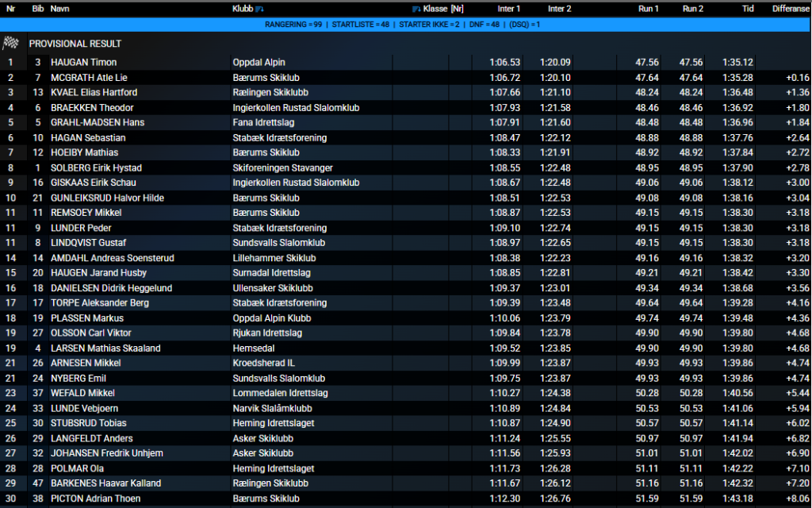
Task: Click the checkered flag icon
Action: [11, 43]
